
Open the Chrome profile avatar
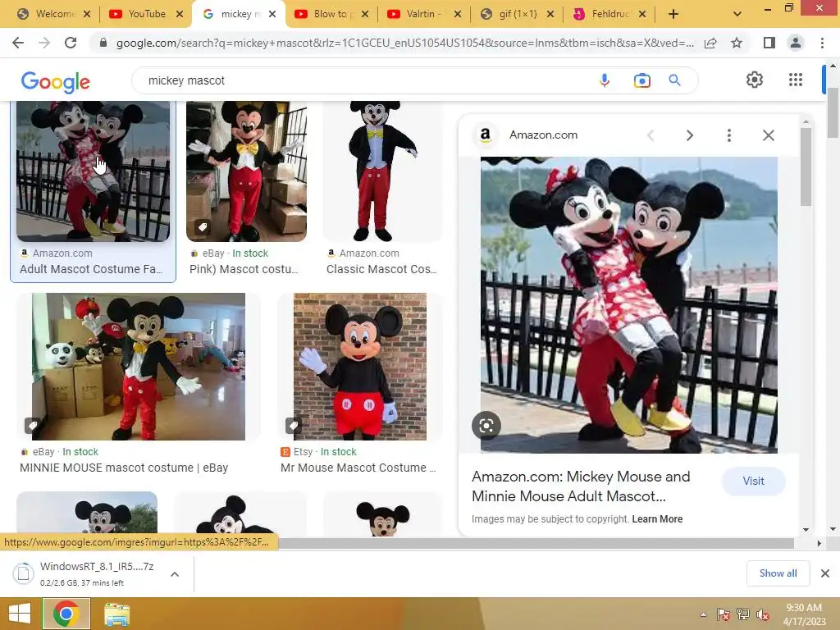[796, 43]
